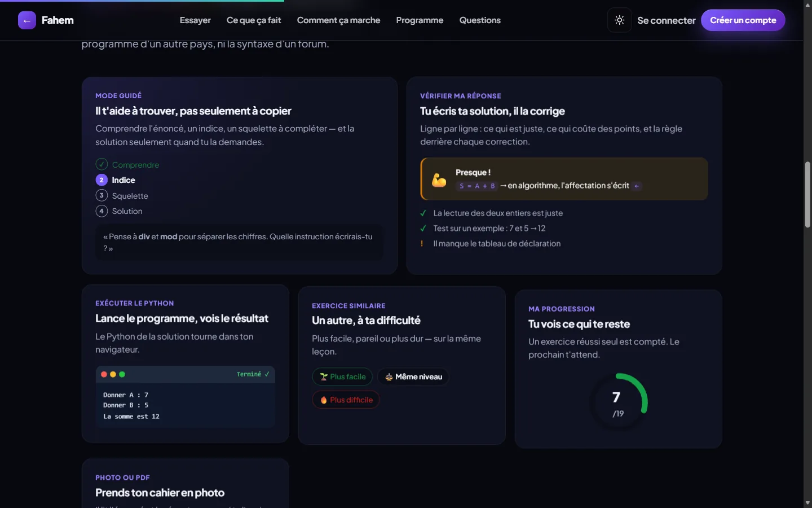The image size is (812, 508).
Task: Click terminal line La somme est 12
Action: (131, 417)
